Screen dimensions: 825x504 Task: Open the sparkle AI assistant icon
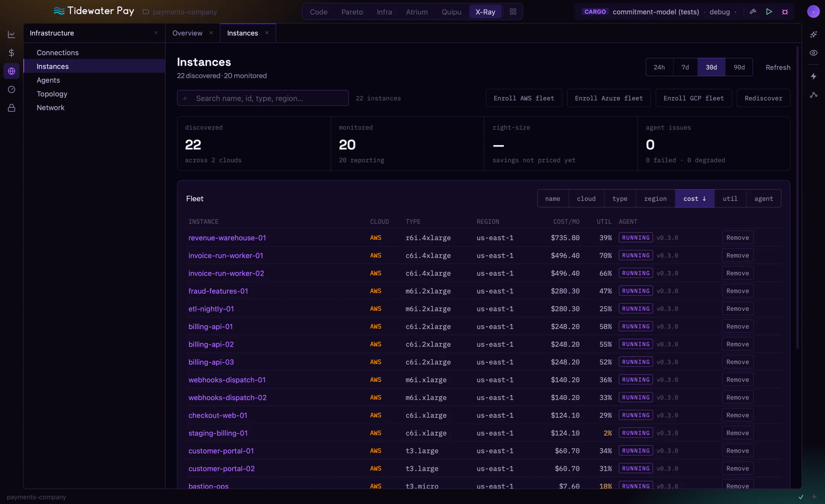point(814,34)
